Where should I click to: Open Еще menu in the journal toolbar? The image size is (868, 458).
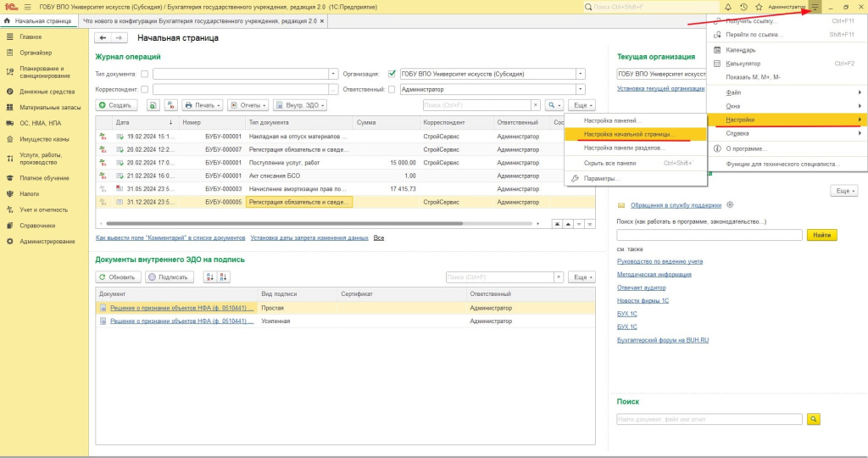(x=581, y=105)
